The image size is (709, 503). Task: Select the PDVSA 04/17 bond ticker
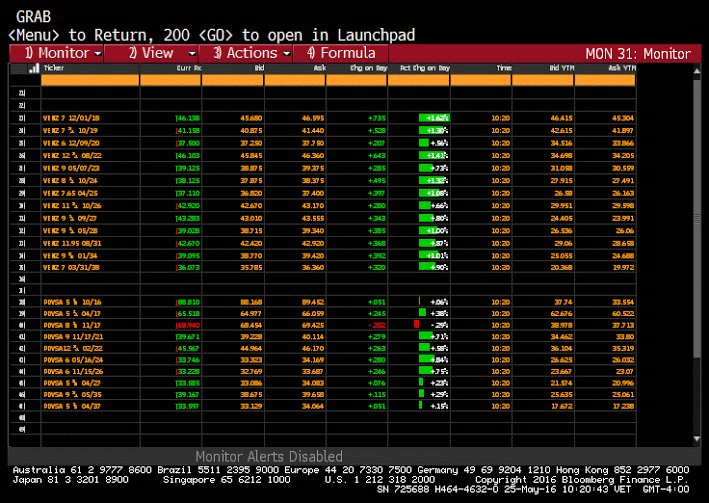[x=72, y=313]
